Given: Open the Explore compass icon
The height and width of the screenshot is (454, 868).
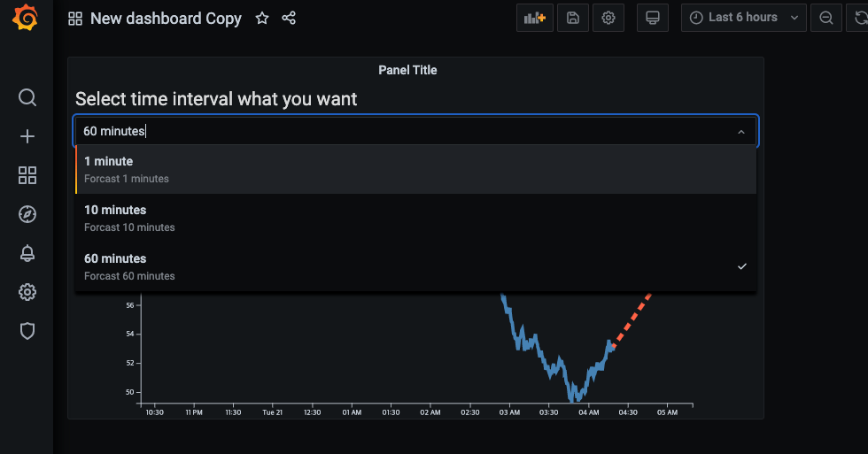Looking at the screenshot, I should [x=27, y=214].
